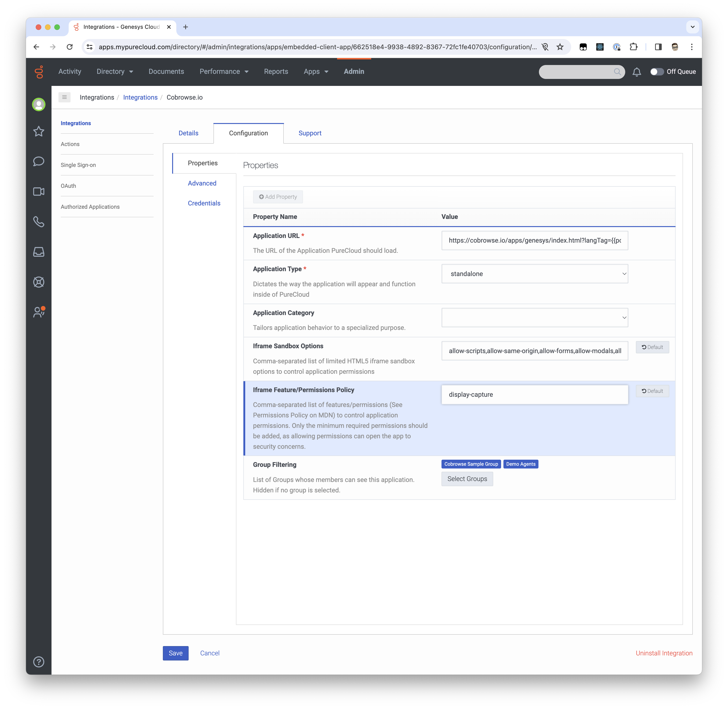Open the Application Category dropdown

[x=535, y=318]
